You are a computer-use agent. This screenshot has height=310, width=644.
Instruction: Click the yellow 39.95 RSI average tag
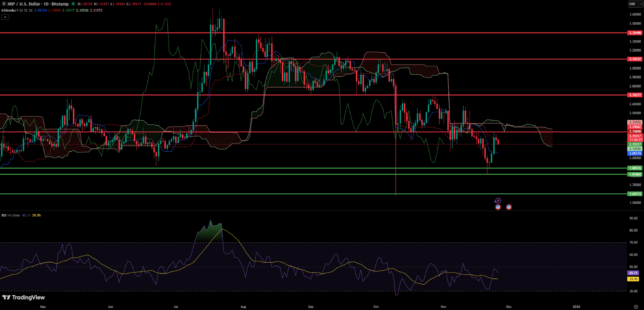(x=633, y=279)
